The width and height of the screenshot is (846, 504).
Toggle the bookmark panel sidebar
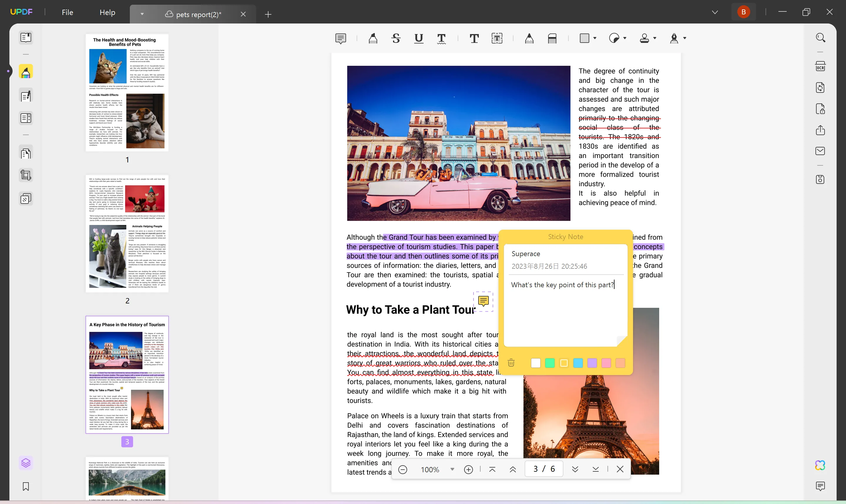(26, 487)
